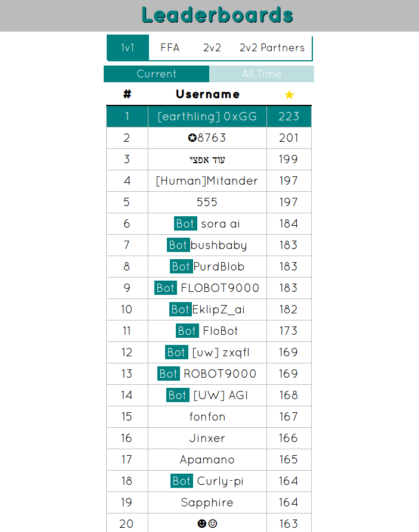
Task: Click the Bot badge beside EklipZ_ai
Action: point(180,309)
